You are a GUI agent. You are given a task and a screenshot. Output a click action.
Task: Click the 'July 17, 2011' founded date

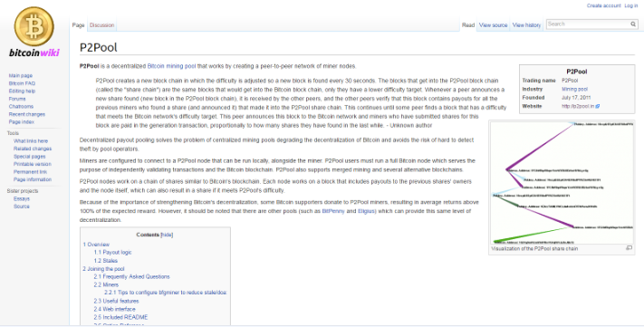click(x=576, y=98)
